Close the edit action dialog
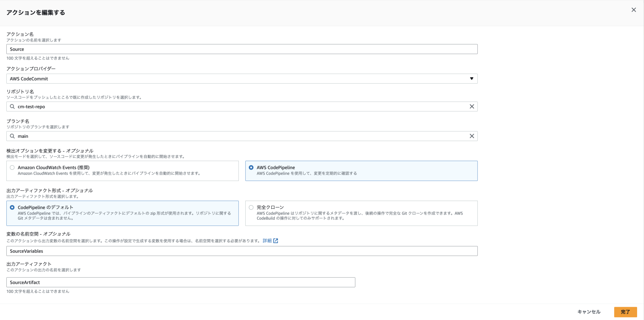Image resolution: width=644 pixels, height=320 pixels. (x=633, y=10)
